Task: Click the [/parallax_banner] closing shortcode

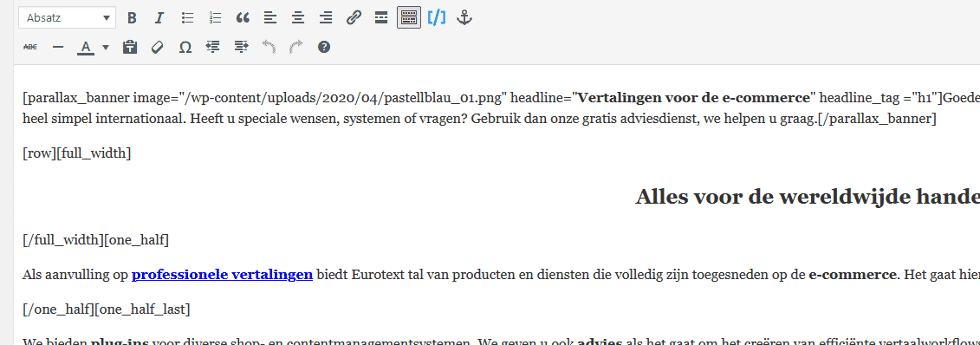Action: pyautogui.click(x=877, y=120)
